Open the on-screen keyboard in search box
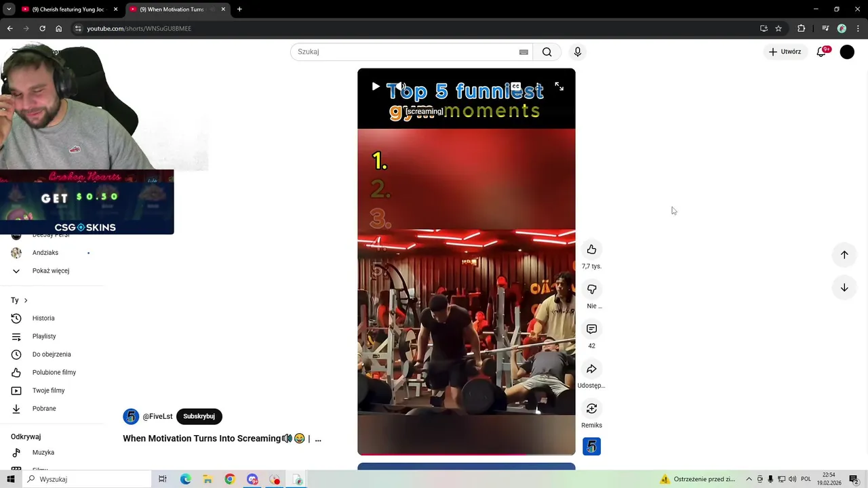This screenshot has width=868, height=488. (524, 52)
